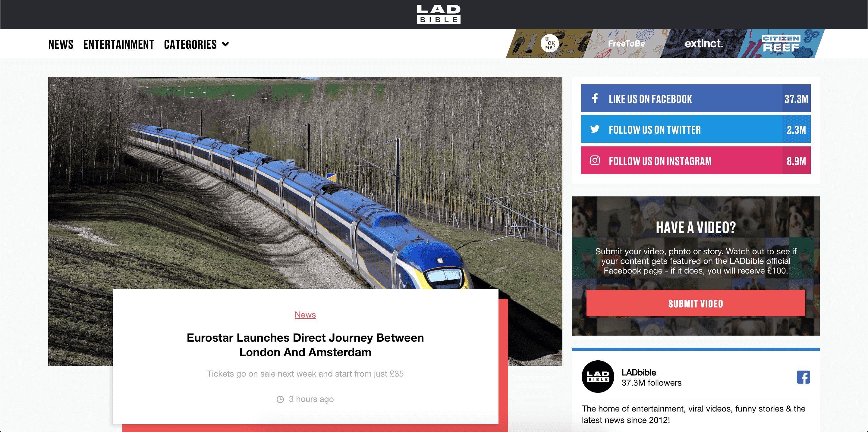This screenshot has width=868, height=432.
Task: Open the Eurostar Launches Direct Journey headline
Action: click(x=305, y=345)
